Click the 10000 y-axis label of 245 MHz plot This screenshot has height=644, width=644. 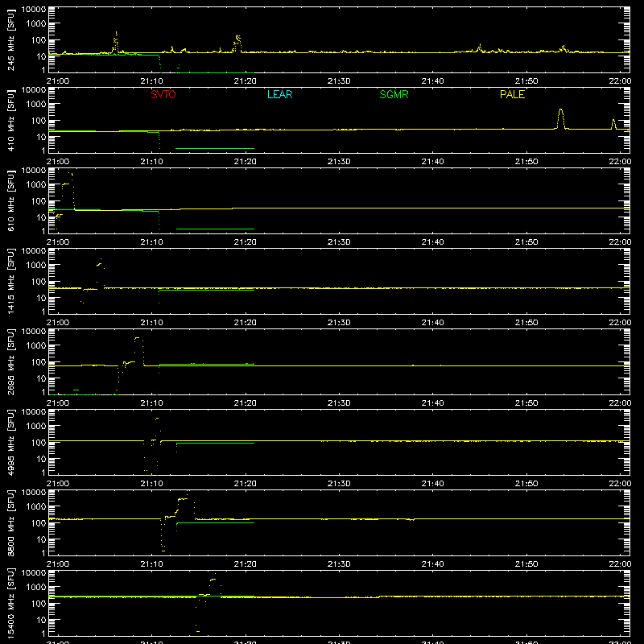pyautogui.click(x=34, y=10)
